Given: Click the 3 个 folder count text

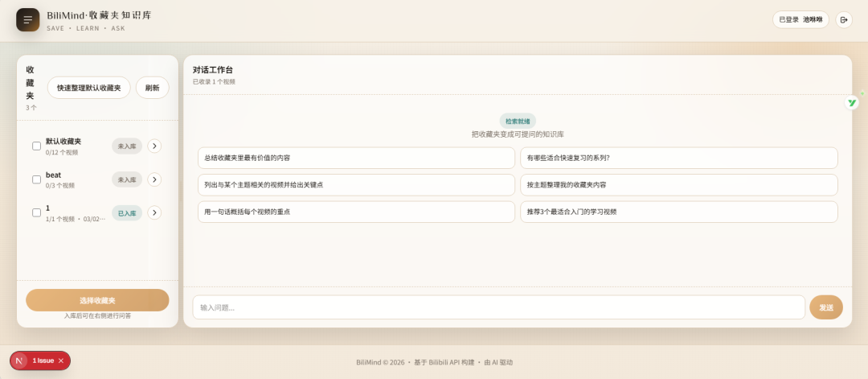Looking at the screenshot, I should click(31, 108).
